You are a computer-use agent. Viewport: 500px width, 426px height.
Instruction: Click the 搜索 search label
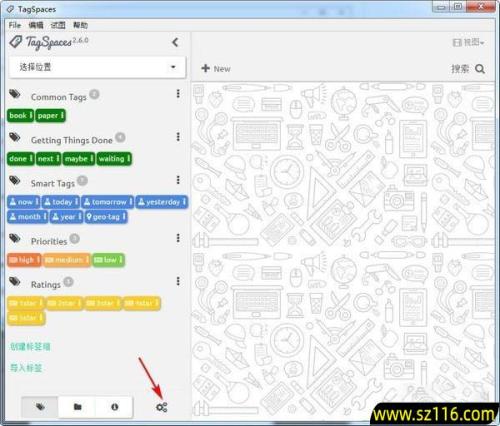(x=460, y=69)
